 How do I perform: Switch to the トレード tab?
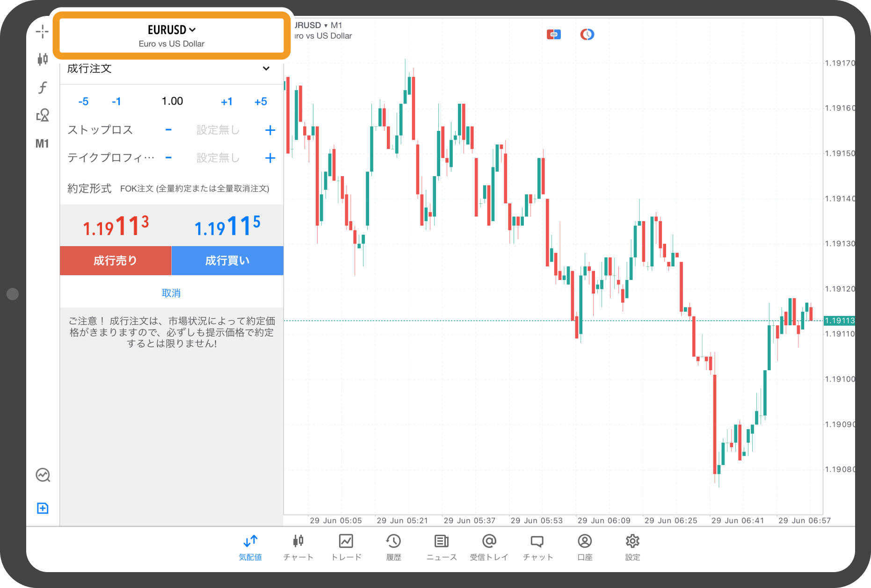346,547
